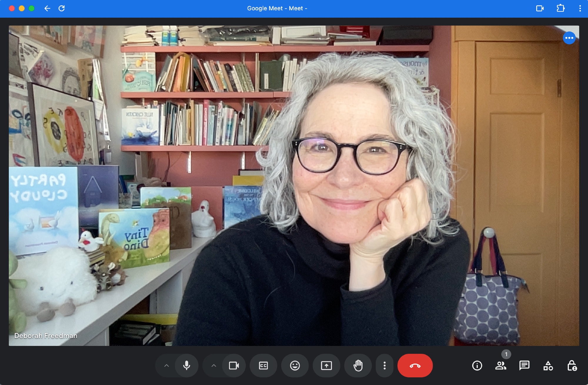Raise your hand

358,366
